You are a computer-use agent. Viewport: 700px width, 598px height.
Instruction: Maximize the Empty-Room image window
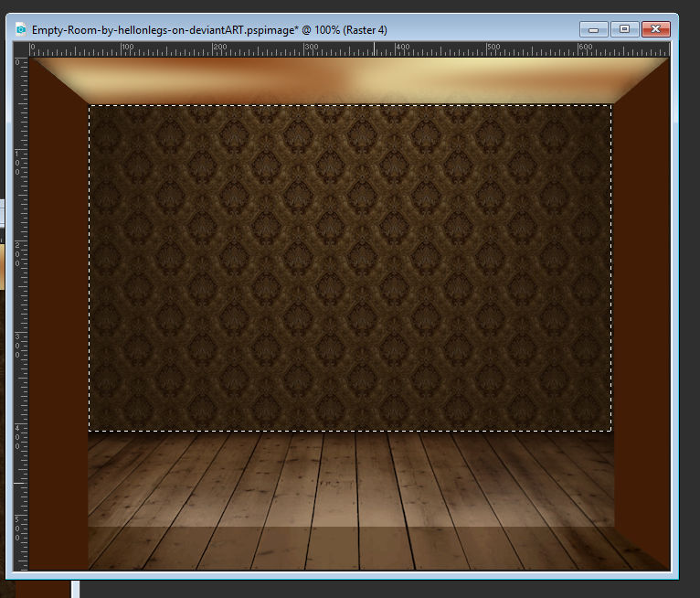coord(624,29)
